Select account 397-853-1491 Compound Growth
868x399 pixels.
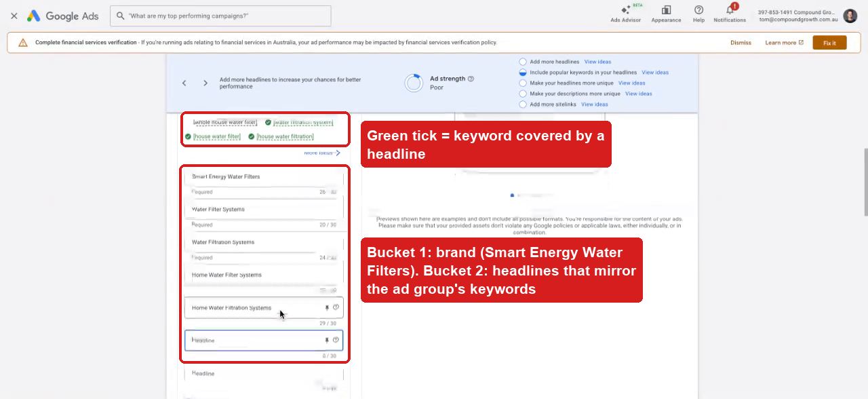coord(797,16)
